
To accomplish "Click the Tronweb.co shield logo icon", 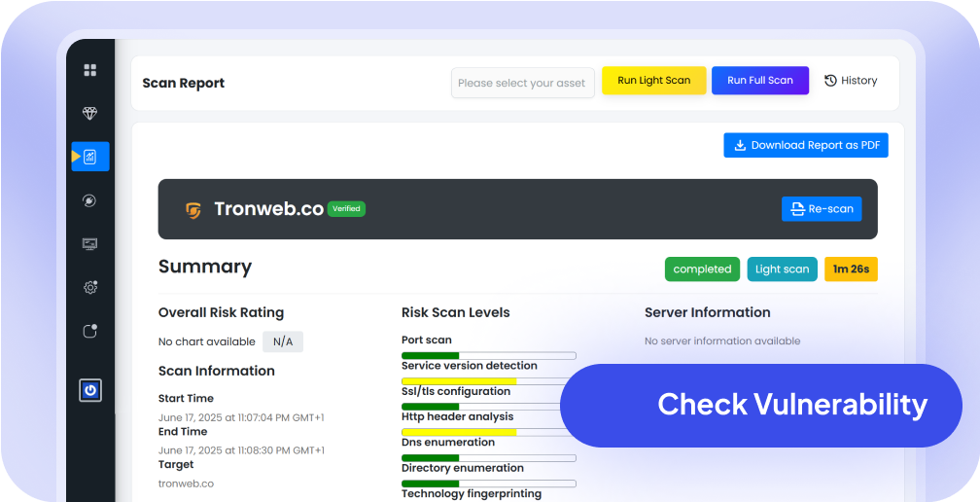I will click(x=193, y=209).
